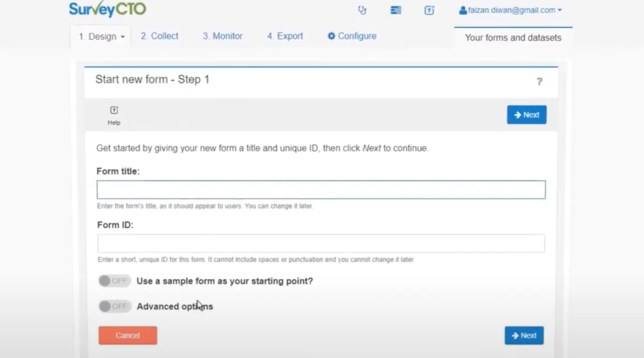Open the 1. Design tab dropdown

(101, 36)
